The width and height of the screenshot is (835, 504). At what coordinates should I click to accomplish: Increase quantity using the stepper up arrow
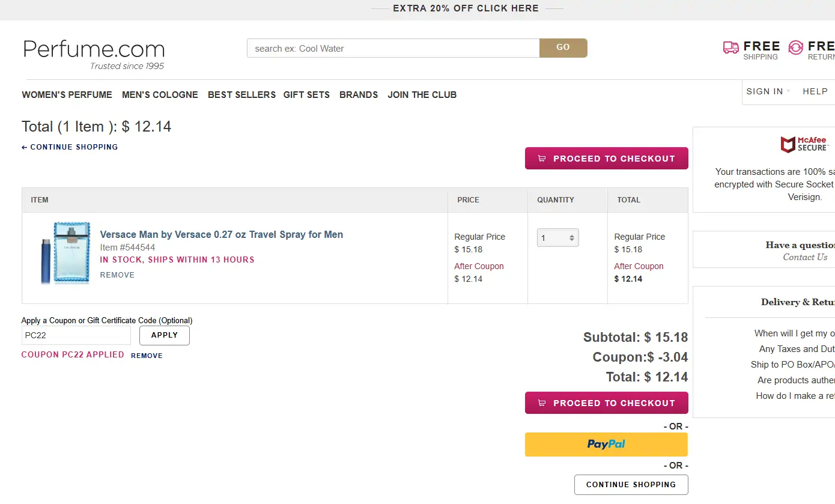click(572, 235)
